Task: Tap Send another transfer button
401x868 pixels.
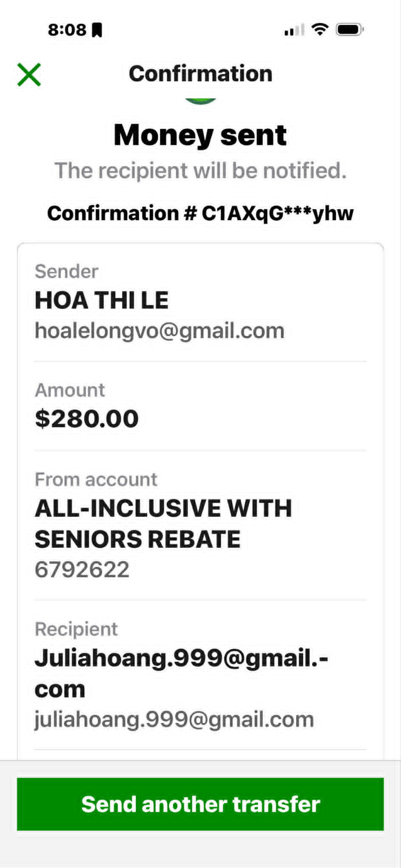Action: coord(200,804)
